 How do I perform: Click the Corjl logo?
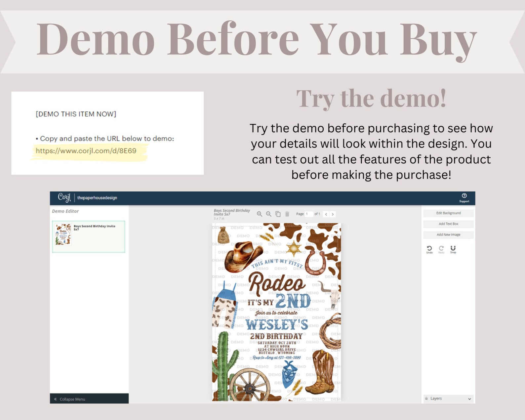pos(64,197)
